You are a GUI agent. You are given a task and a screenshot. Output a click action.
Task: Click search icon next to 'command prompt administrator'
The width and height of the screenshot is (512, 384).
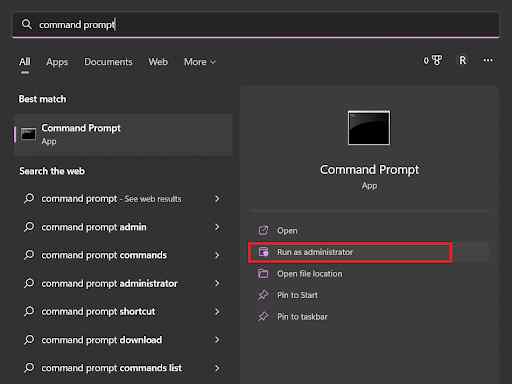[x=29, y=283]
